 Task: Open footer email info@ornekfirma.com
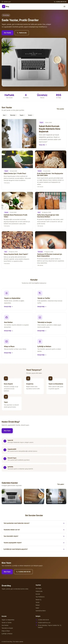click(44, 622)
